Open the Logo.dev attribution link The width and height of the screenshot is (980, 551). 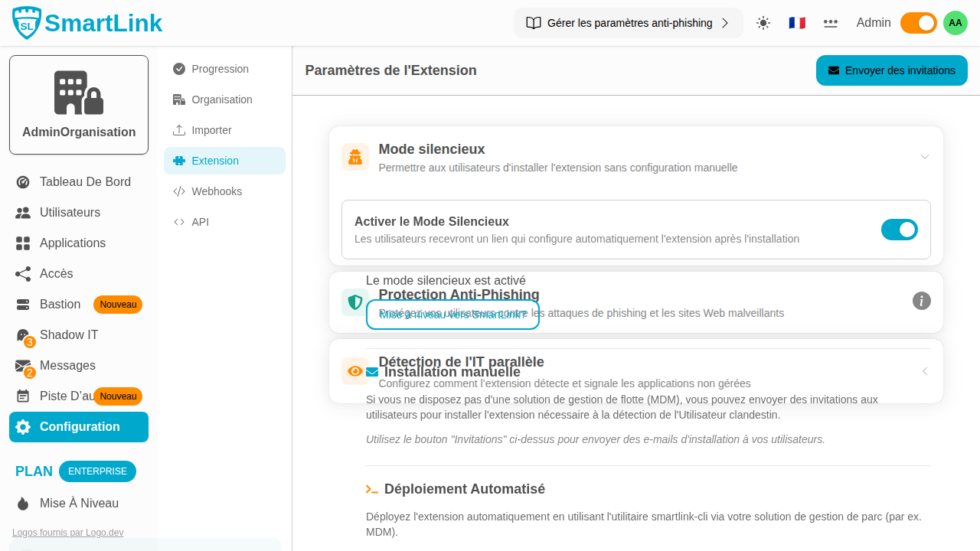(67, 532)
